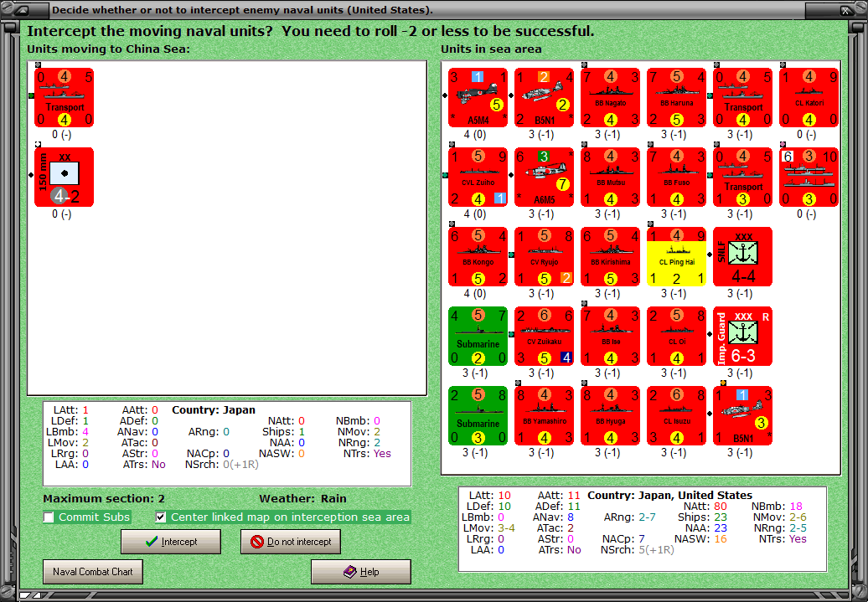Enable the Commit Subs checkbox
868x602 pixels.
[x=49, y=517]
